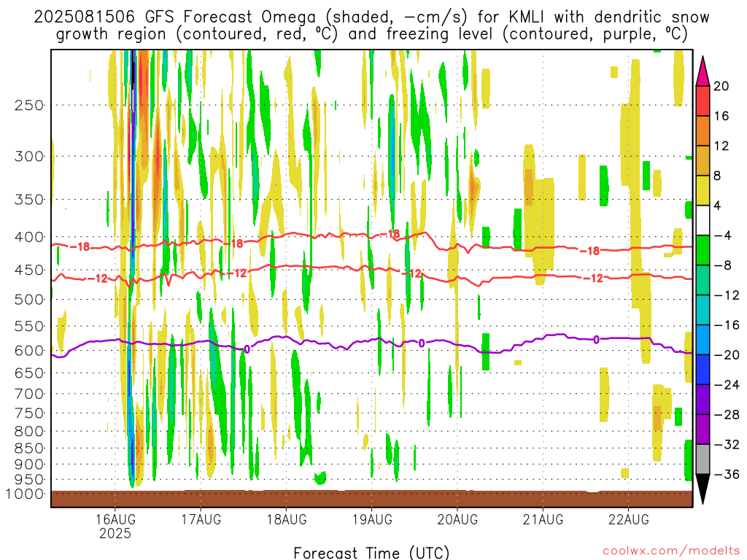The image size is (747, 560).
Task: Click the 16 value on the colorbar scale
Action: point(721,116)
